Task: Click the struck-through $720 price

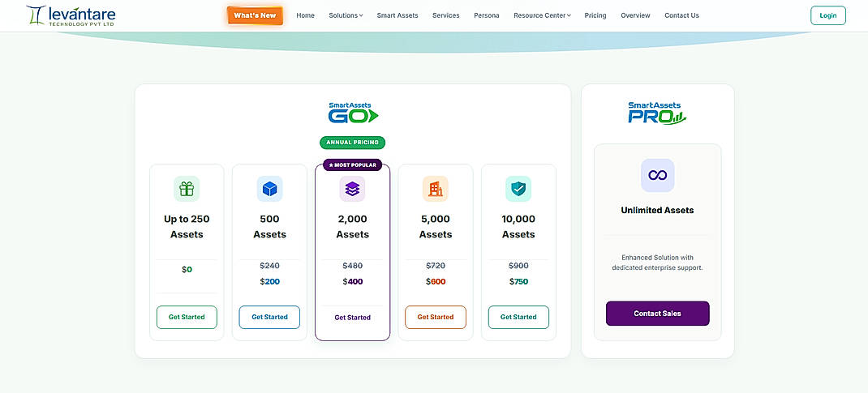Action: pos(436,266)
